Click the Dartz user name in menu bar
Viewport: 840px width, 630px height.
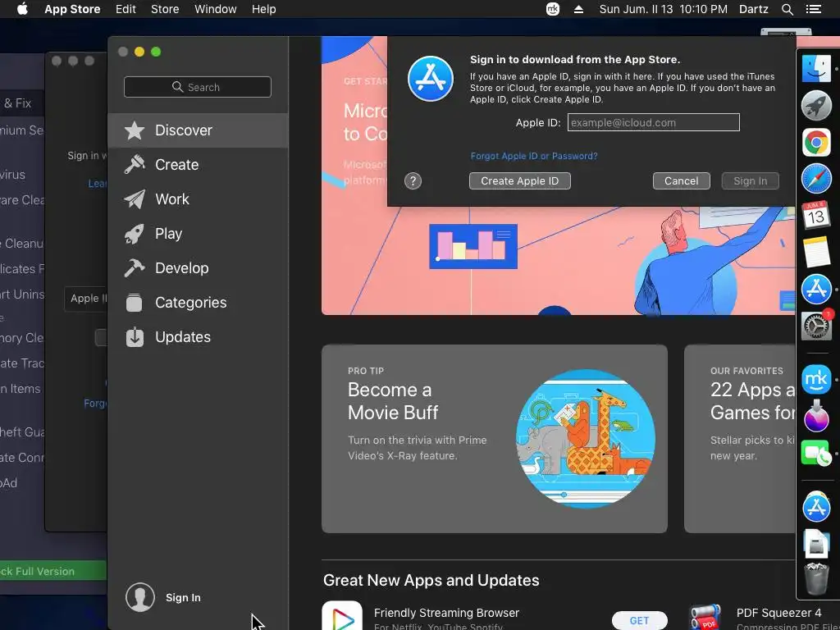pyautogui.click(x=753, y=9)
